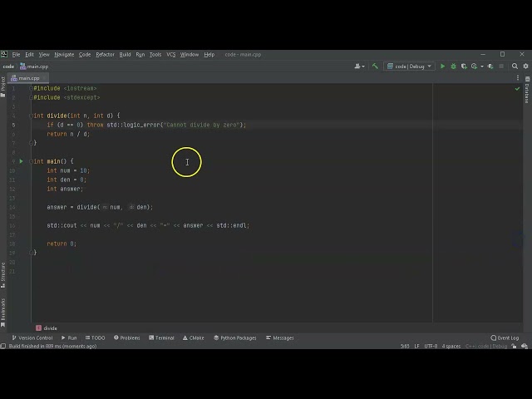Open editor tabs three-dot options menu
Viewport: 532px width, 399px height.
pyautogui.click(x=518, y=78)
